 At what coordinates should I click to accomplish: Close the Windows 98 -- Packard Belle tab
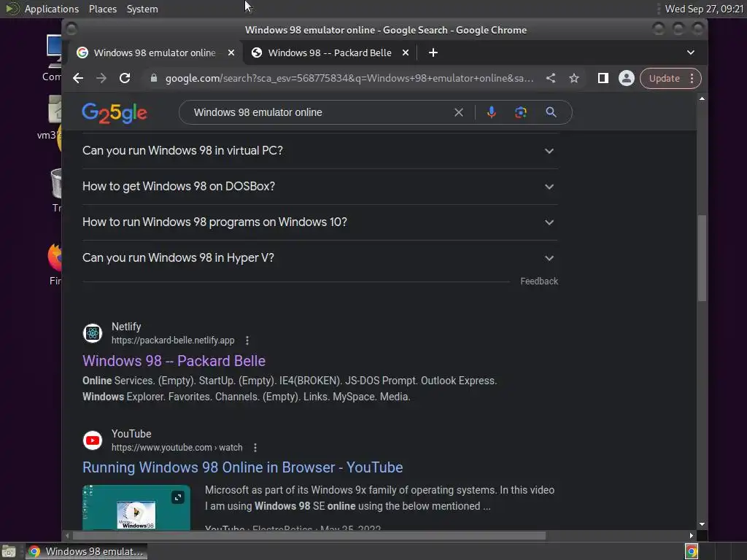click(406, 52)
